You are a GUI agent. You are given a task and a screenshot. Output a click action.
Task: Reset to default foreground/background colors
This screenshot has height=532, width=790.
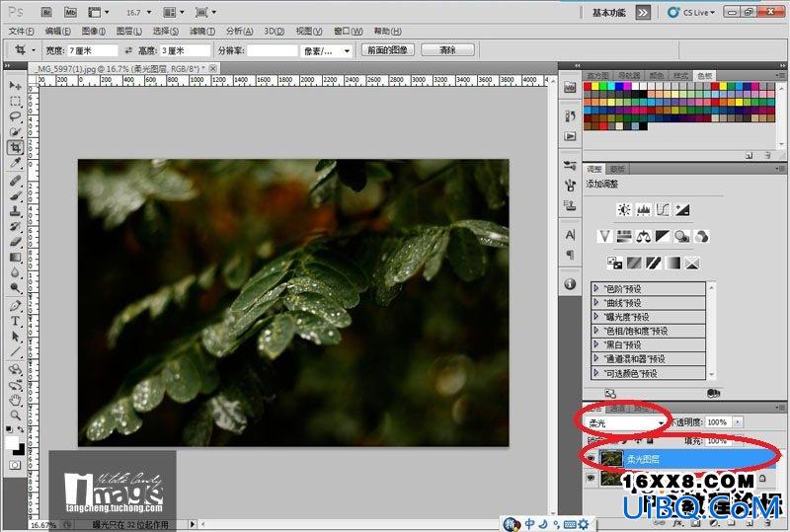[9, 429]
